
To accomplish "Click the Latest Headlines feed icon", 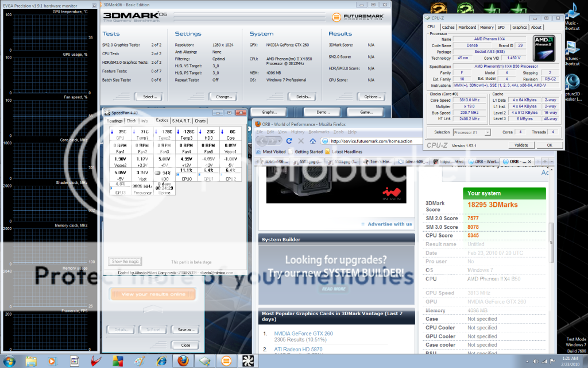I will point(327,152).
